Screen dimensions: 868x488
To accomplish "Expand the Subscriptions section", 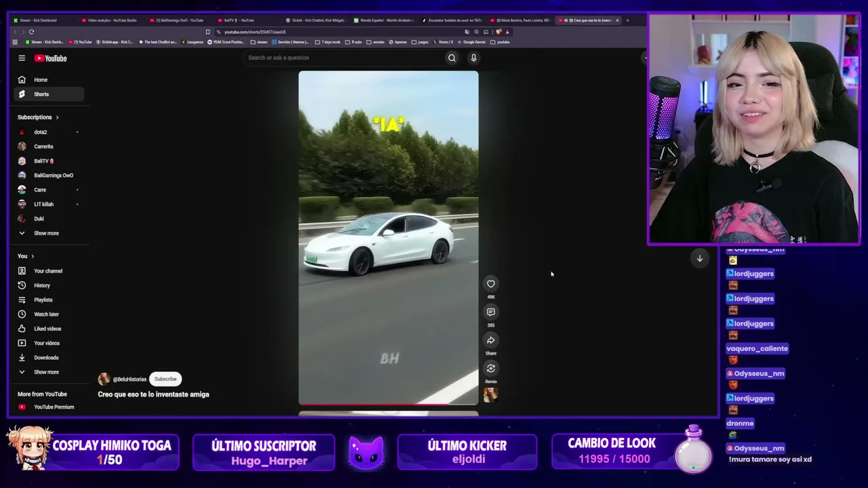I will pyautogui.click(x=38, y=117).
